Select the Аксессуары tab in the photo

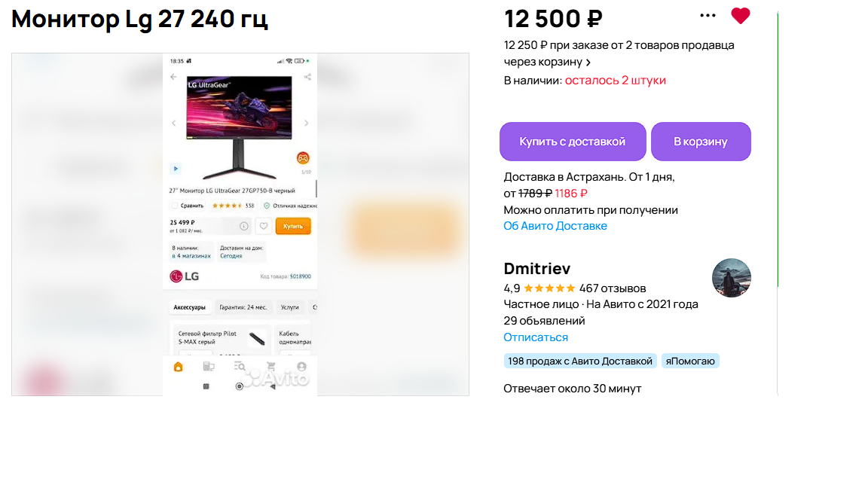tap(189, 307)
